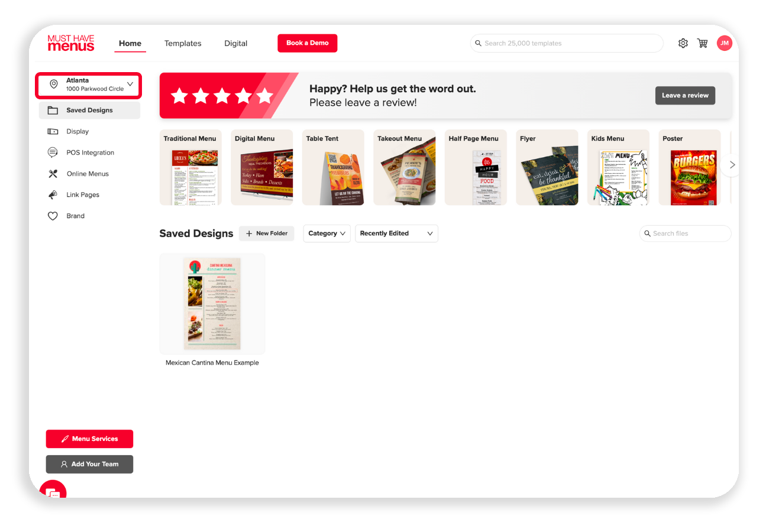Screen dimensions: 769x532
Task: Open the chat bubble widget
Action: coord(53,492)
